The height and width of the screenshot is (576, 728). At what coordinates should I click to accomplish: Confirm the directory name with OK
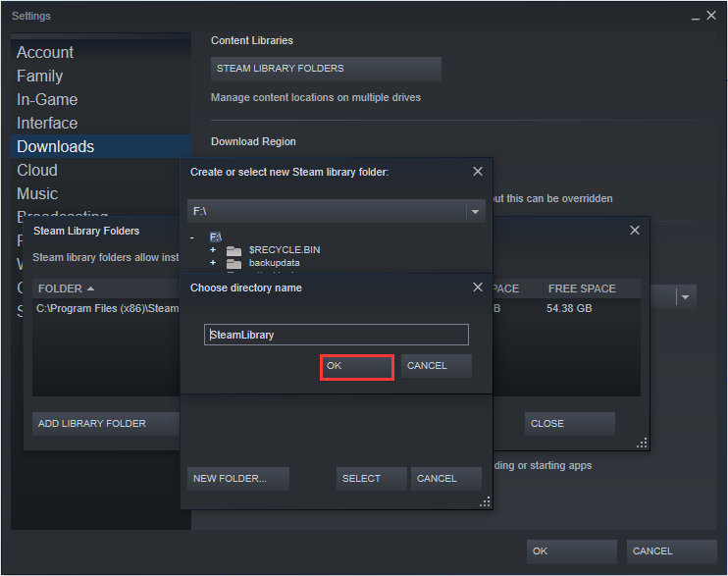(356, 367)
